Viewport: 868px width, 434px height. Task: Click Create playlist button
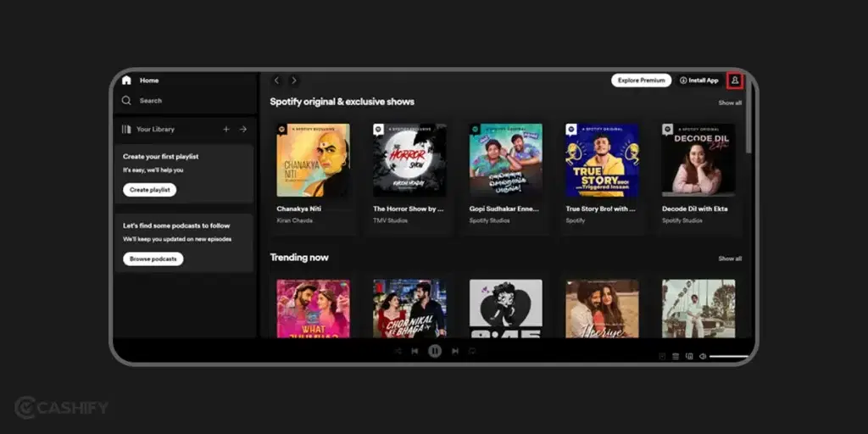pos(149,190)
